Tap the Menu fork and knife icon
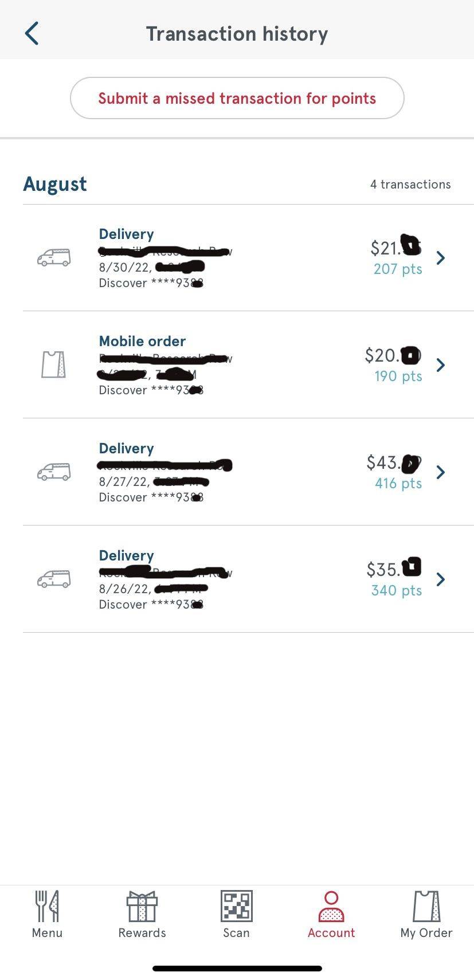The image size is (474, 980). (47, 905)
